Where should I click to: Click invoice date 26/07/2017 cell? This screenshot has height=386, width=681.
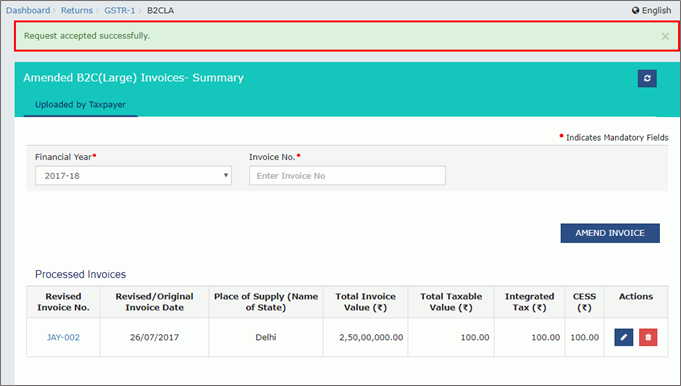[154, 337]
